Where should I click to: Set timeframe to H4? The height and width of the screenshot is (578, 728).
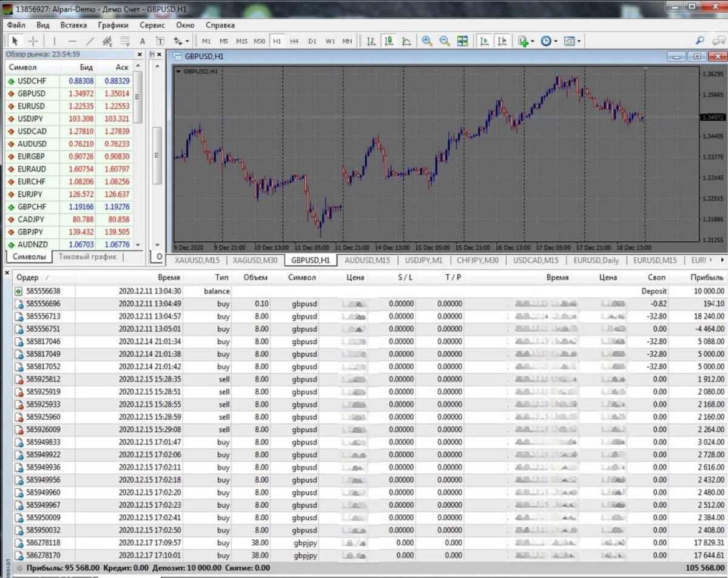pyautogui.click(x=294, y=41)
